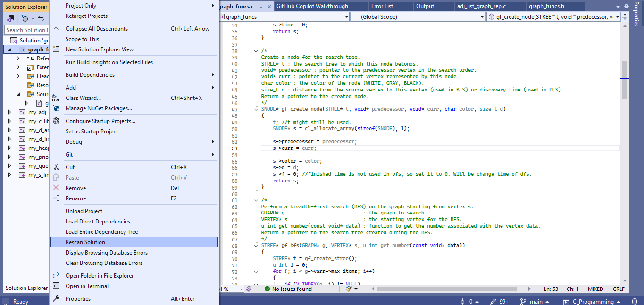Collapse the gf_bfs function at line 68
The width and height of the screenshot is (644, 305).
coord(256,246)
